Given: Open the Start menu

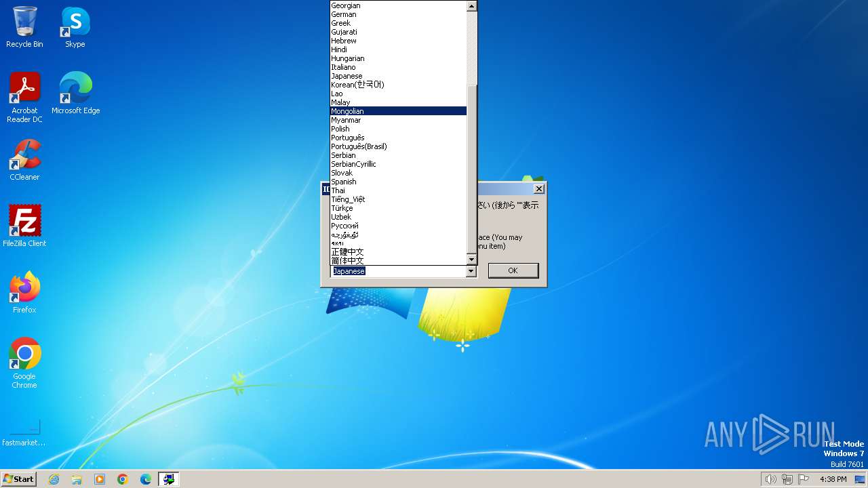Looking at the screenshot, I should point(19,479).
